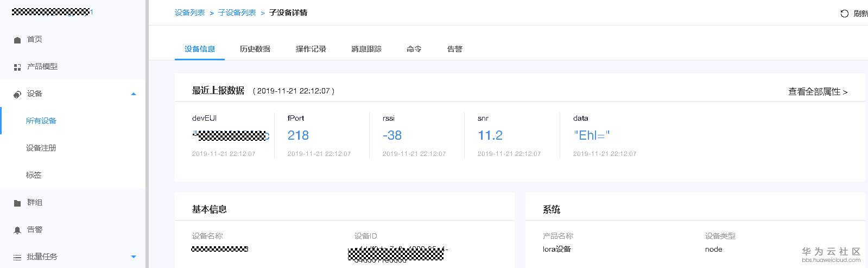Select 所有设备 submenu item
This screenshot has height=268, width=868.
tap(41, 121)
